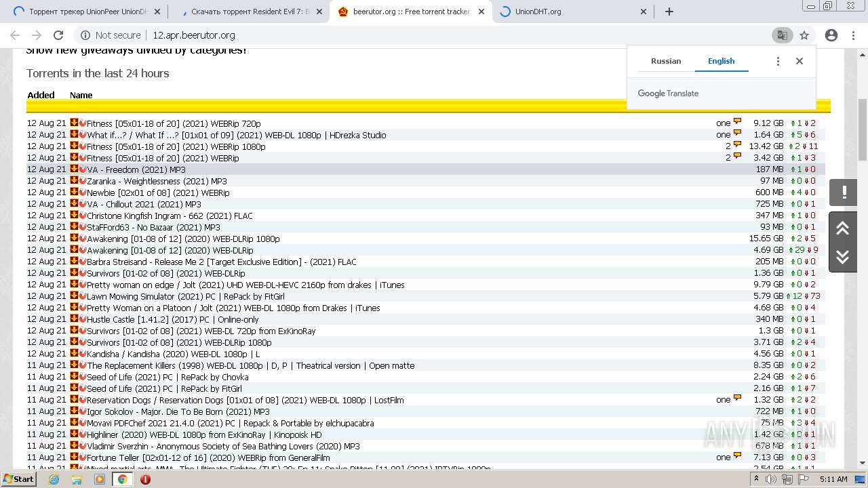
Task: Click the exclamation feedback button
Action: click(x=844, y=192)
